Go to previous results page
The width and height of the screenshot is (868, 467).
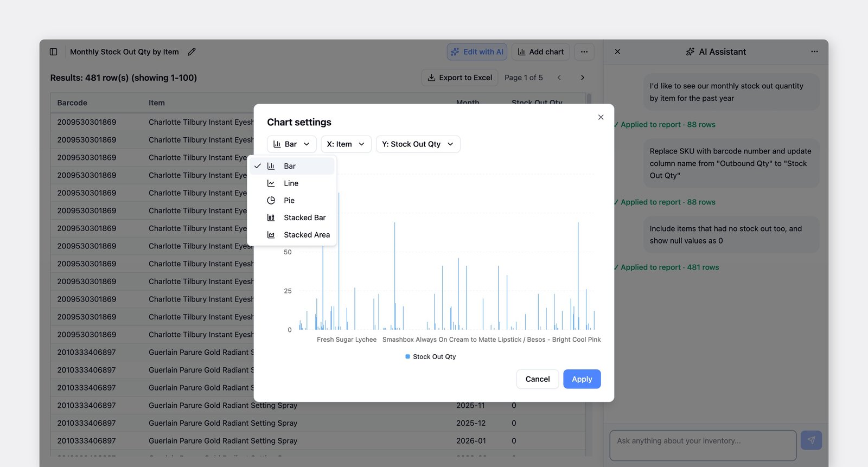[559, 78]
